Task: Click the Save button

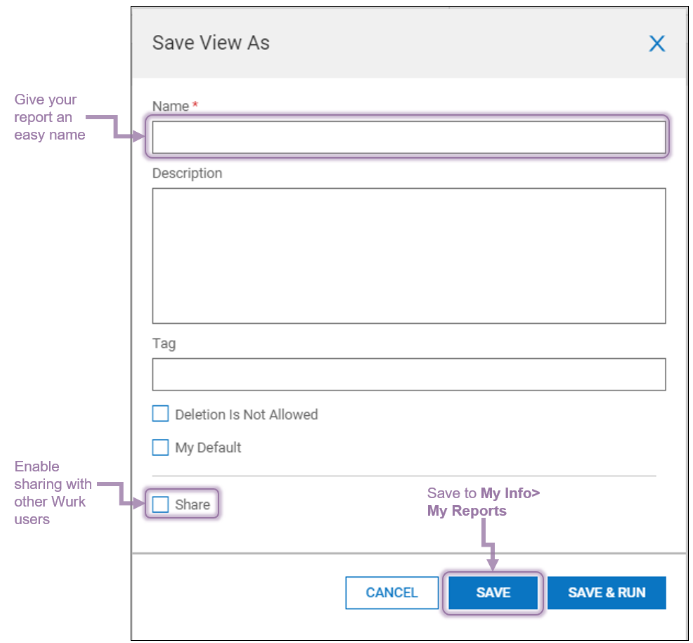Action: (493, 592)
